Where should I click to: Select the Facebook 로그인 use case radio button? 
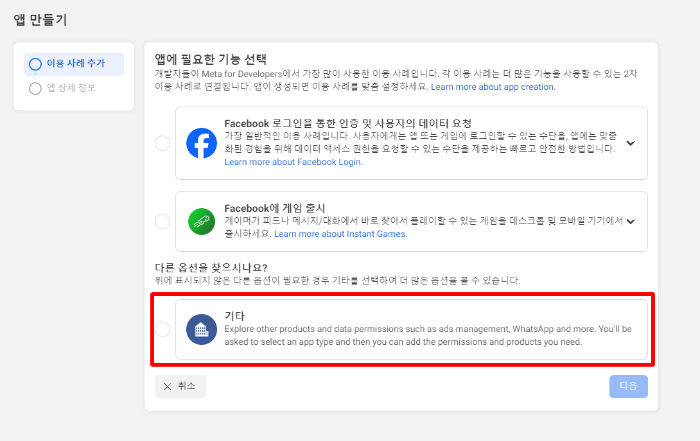tap(162, 143)
